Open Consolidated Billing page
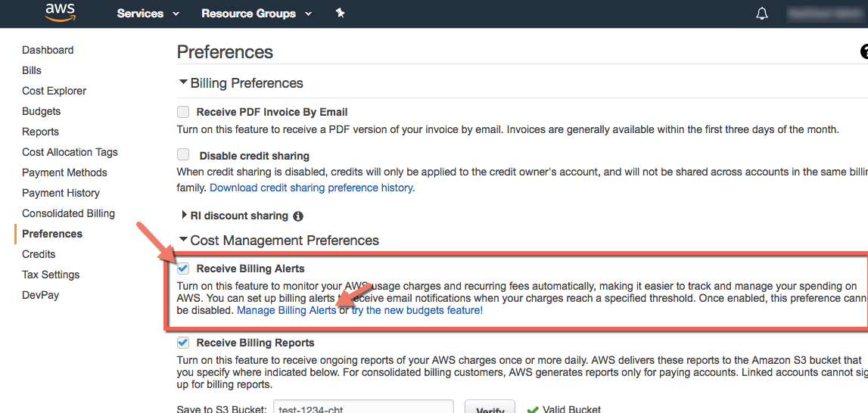This screenshot has width=868, height=413. (x=69, y=213)
